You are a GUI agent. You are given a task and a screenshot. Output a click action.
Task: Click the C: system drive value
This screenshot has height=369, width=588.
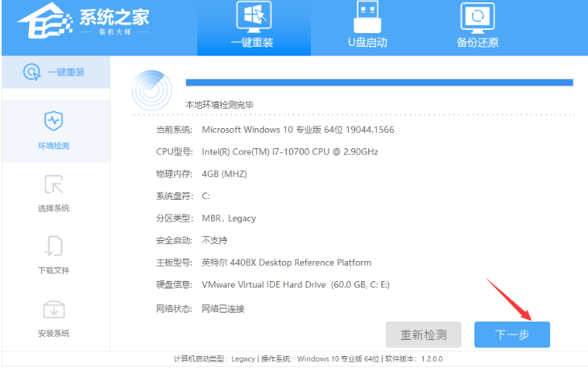206,196
